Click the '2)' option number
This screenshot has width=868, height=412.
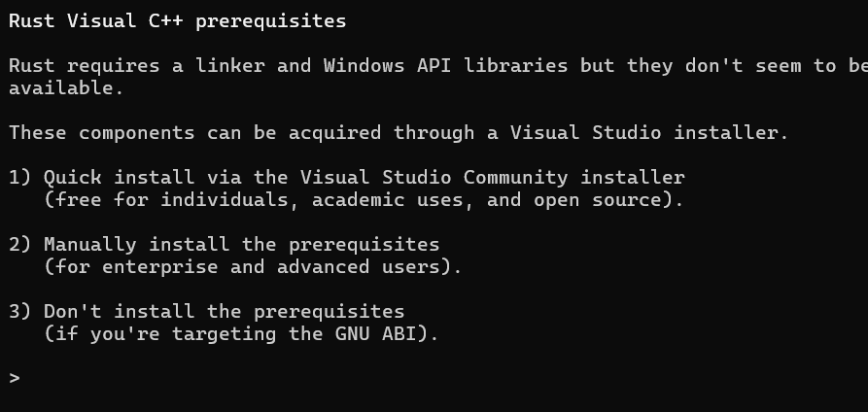coord(20,245)
